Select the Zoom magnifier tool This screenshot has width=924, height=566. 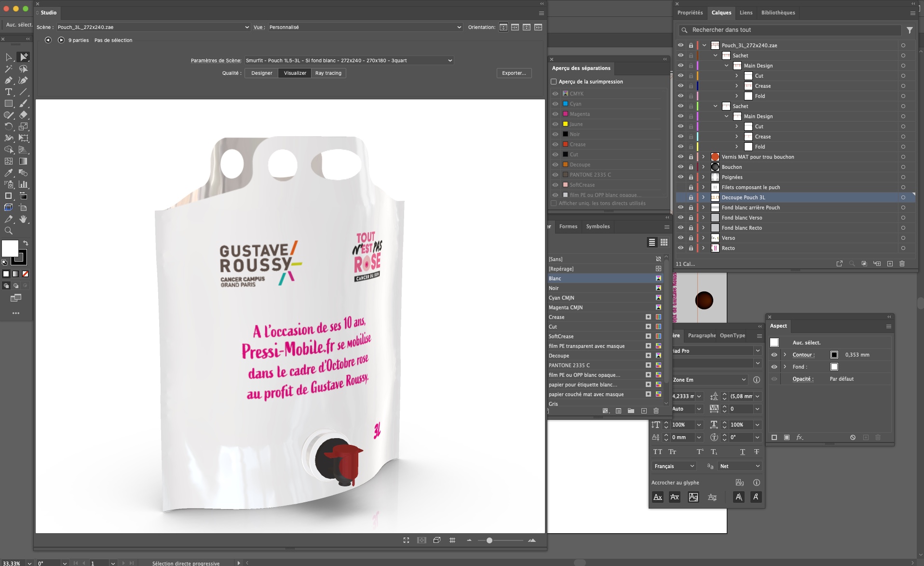[x=9, y=231]
